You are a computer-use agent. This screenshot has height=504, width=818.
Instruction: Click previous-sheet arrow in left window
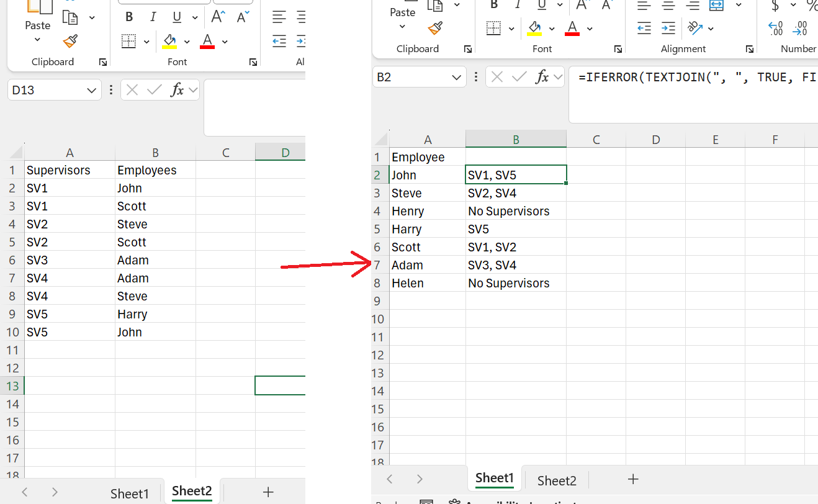tap(25, 492)
